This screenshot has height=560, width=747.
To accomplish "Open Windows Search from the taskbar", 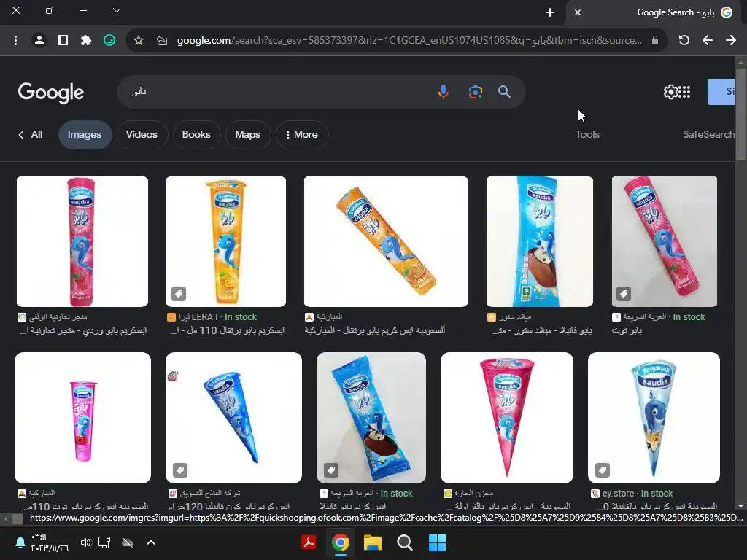I will (x=404, y=542).
